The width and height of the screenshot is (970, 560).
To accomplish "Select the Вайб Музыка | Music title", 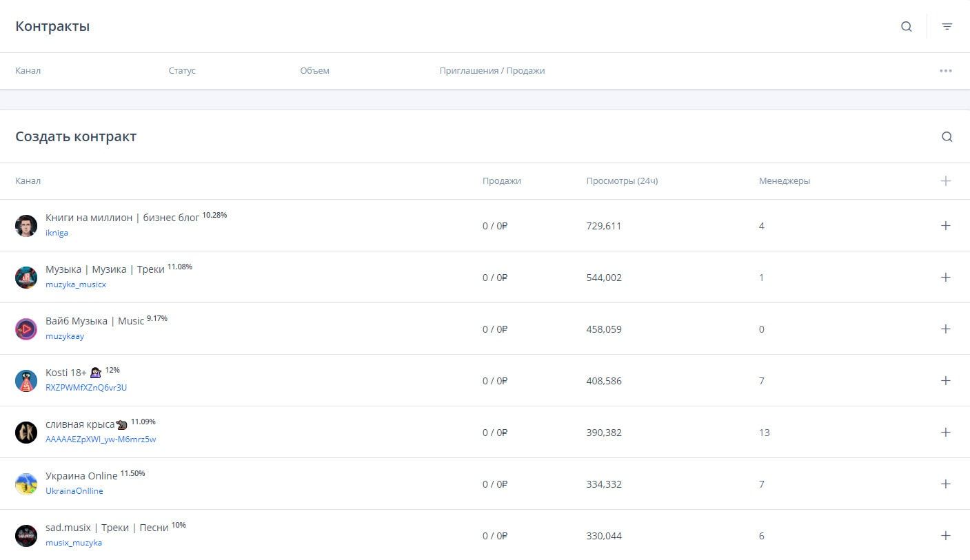I will [x=95, y=321].
